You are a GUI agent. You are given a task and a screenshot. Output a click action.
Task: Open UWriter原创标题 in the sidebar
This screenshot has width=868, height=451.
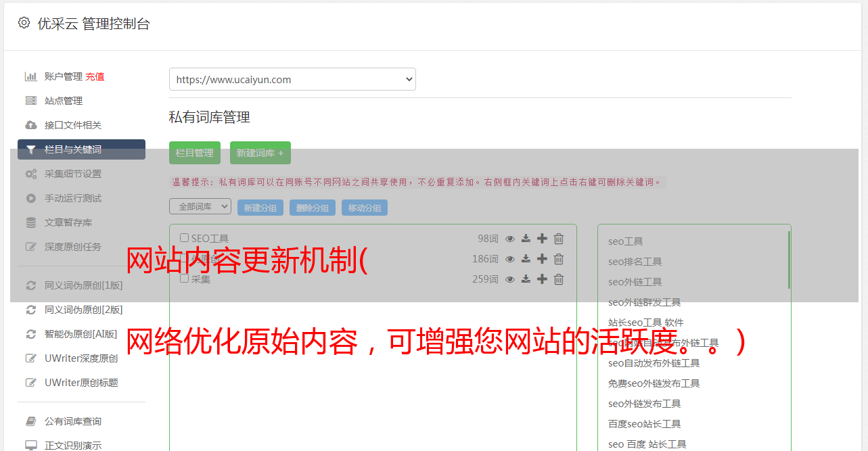(81, 383)
